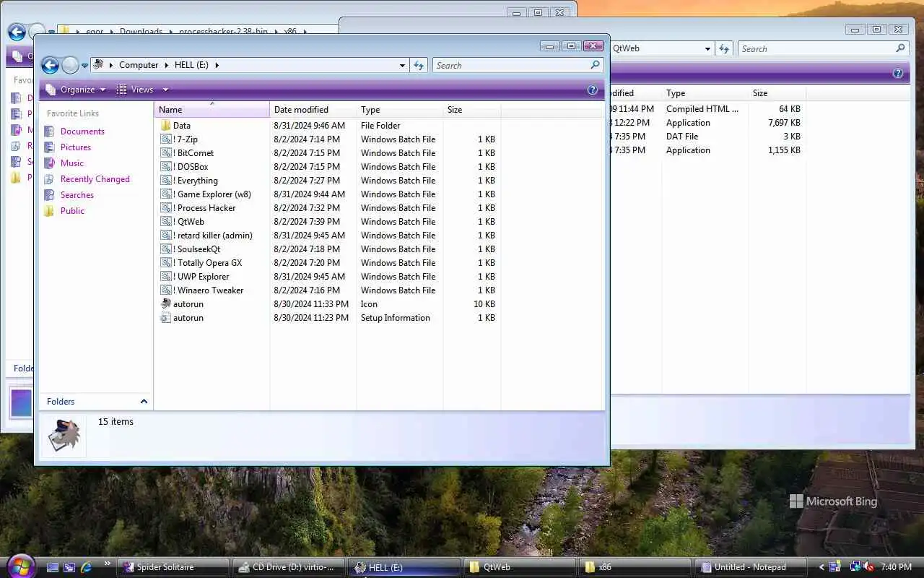
Task: Select the ! retard killer (admin) row name
Action: tap(213, 236)
